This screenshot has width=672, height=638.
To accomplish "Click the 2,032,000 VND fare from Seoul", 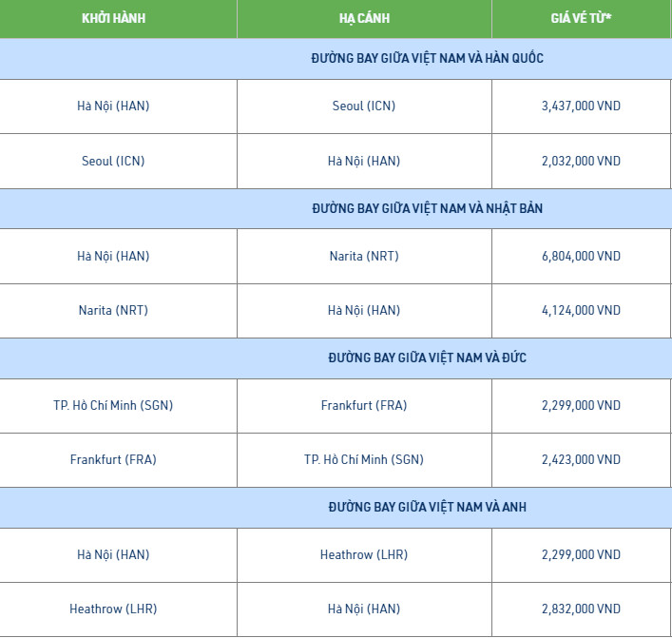I will (x=581, y=162).
